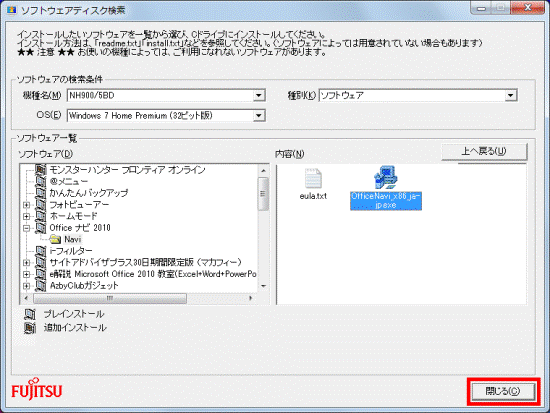Select the OfficeNavi_x86_ja-jp.exe file icon
Viewport: 550px width, 413px height.
[385, 178]
